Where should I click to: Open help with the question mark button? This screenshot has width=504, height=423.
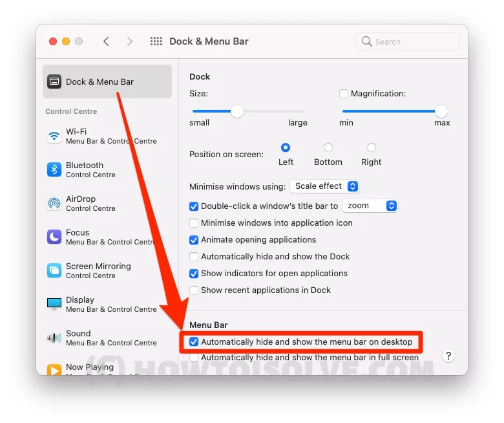(448, 356)
